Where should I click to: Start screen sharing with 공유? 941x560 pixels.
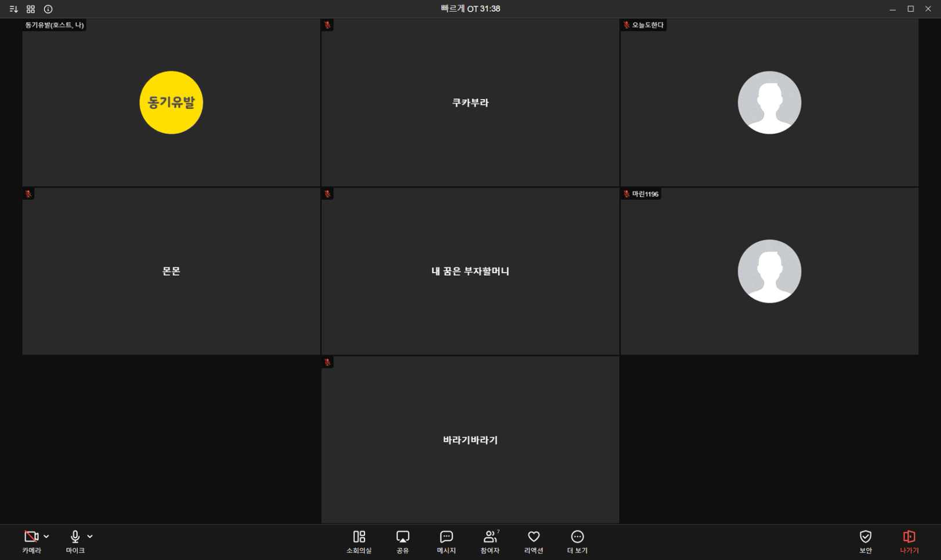403,542
